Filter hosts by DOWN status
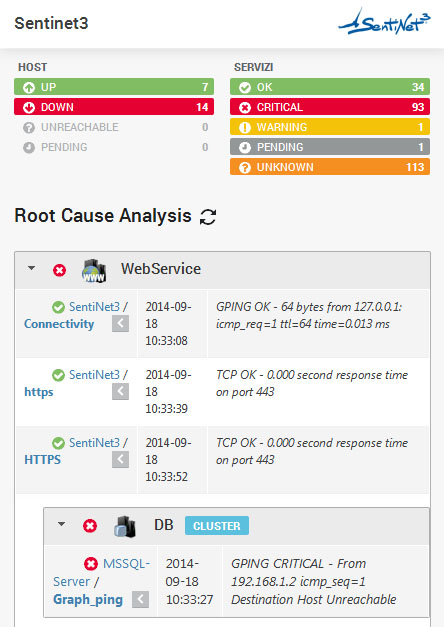 [x=114, y=107]
